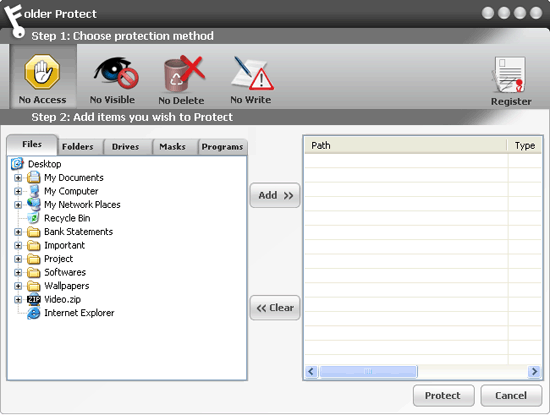
Task: Select the My Network Places label
Action: point(82,205)
